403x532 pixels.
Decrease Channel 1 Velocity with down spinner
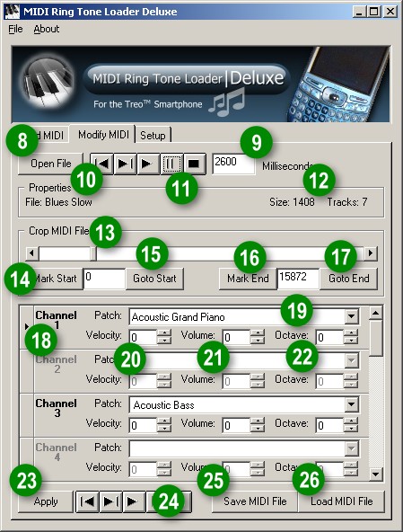pos(164,341)
